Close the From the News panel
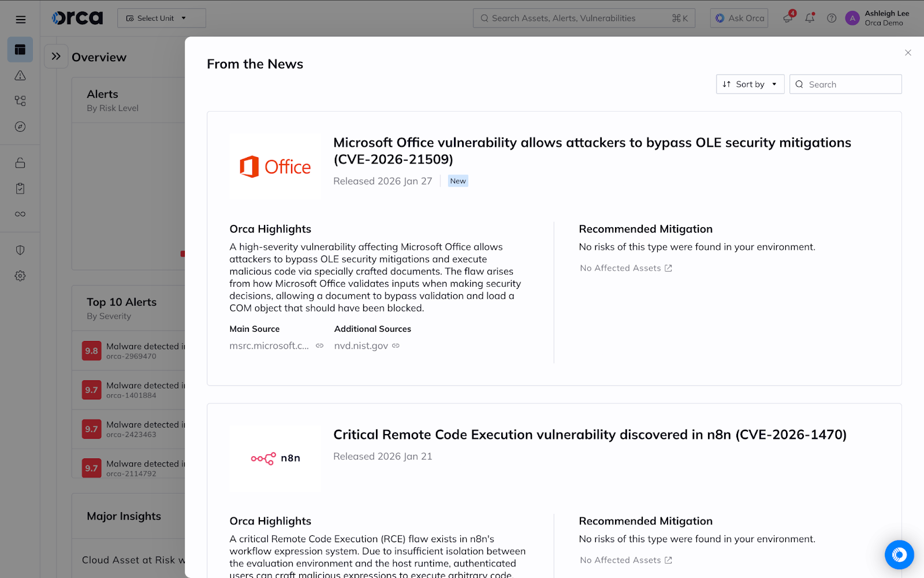 click(908, 53)
